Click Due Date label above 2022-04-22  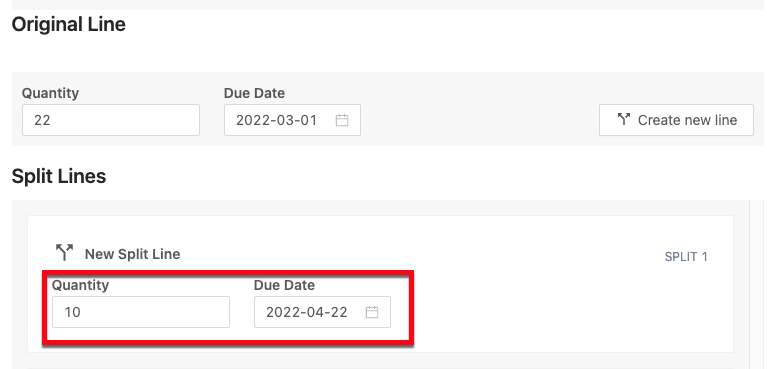pyautogui.click(x=284, y=285)
